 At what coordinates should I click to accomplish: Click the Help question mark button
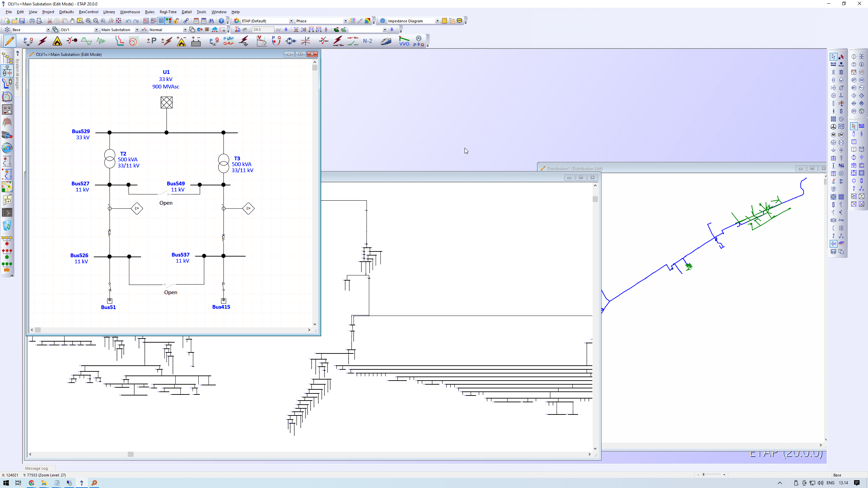click(x=221, y=21)
